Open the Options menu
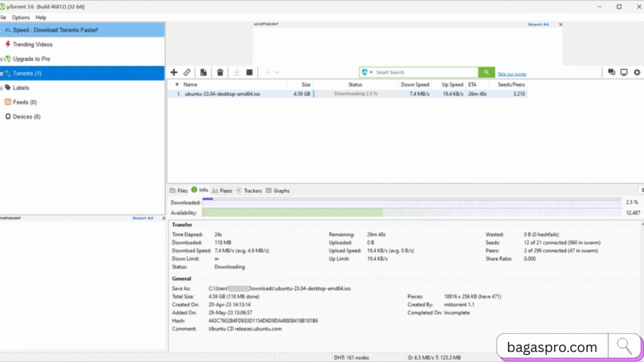Screen dimensions: 644x362 coord(20,17)
